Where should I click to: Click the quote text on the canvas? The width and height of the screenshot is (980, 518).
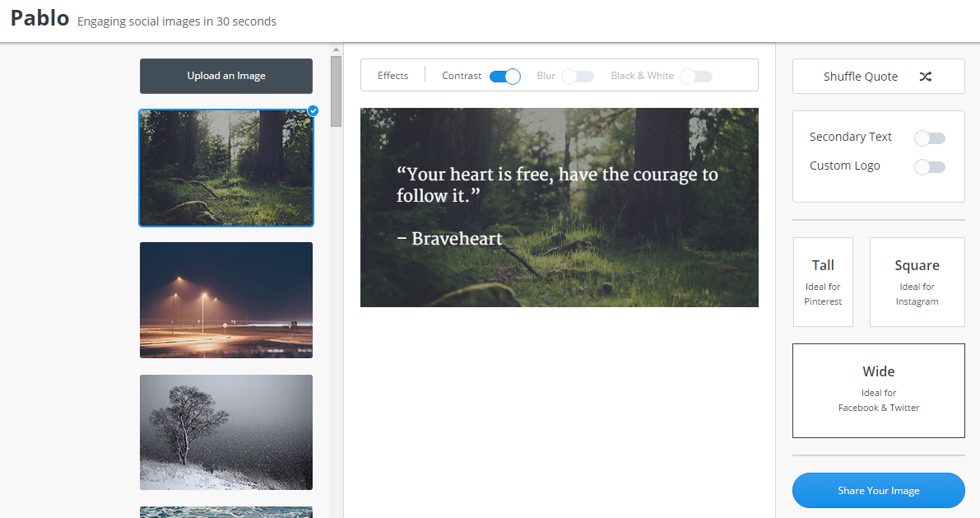(557, 184)
